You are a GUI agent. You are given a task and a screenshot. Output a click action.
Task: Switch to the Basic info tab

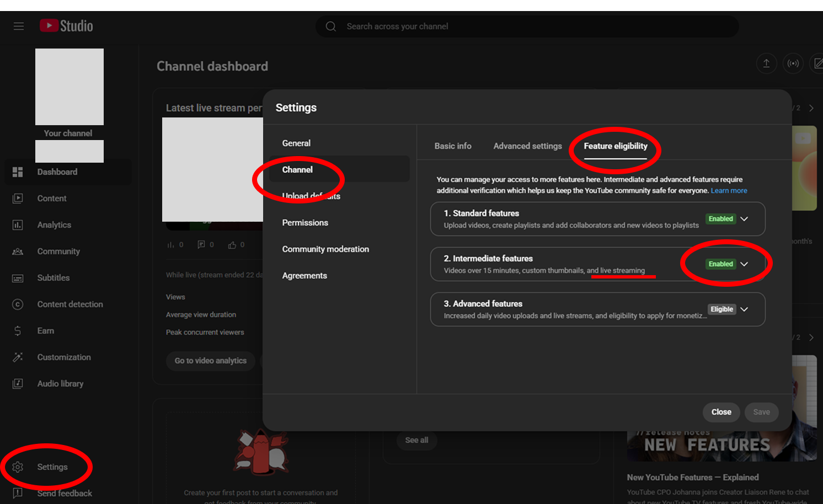pyautogui.click(x=452, y=146)
